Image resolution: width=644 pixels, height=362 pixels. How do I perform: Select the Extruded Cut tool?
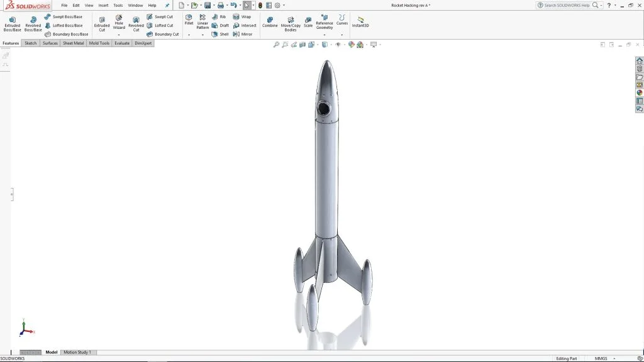[102, 23]
